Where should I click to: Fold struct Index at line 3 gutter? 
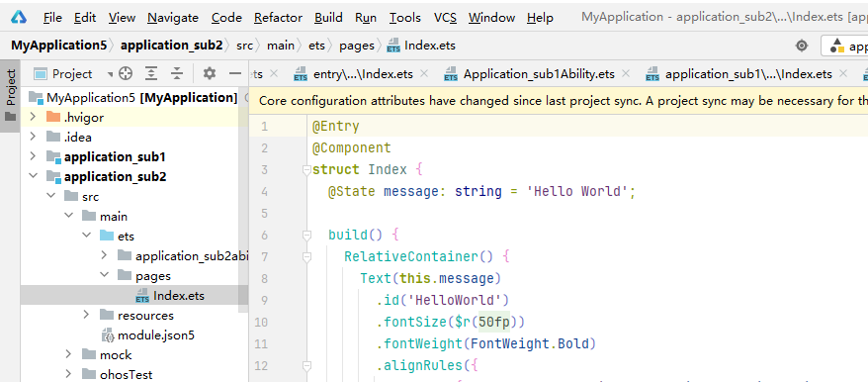[x=306, y=170]
